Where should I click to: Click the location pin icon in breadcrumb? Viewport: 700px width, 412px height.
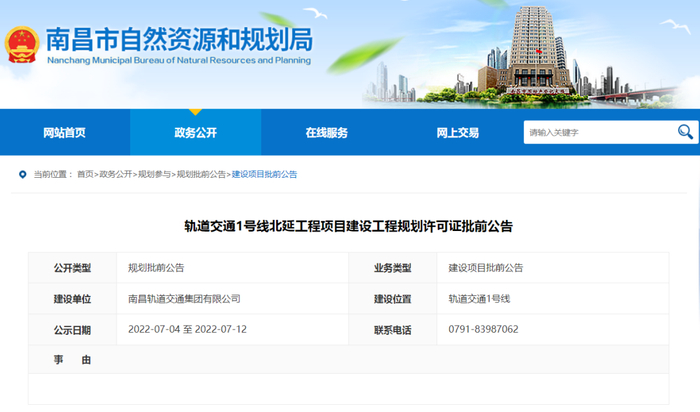click(x=22, y=175)
